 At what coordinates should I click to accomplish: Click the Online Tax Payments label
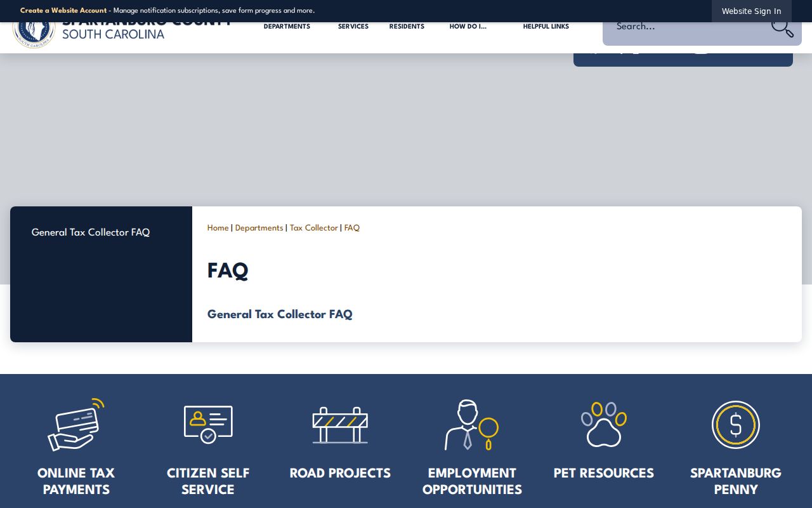(76, 481)
